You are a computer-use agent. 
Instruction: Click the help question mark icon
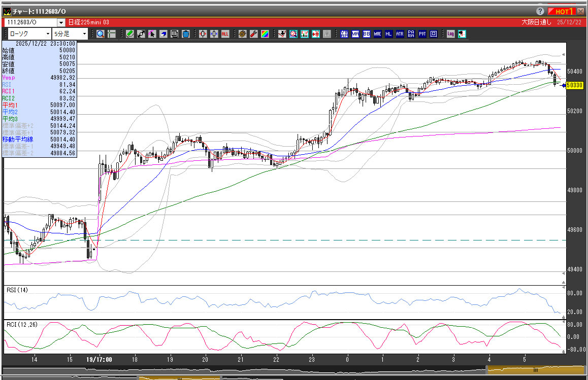pyautogui.click(x=540, y=11)
